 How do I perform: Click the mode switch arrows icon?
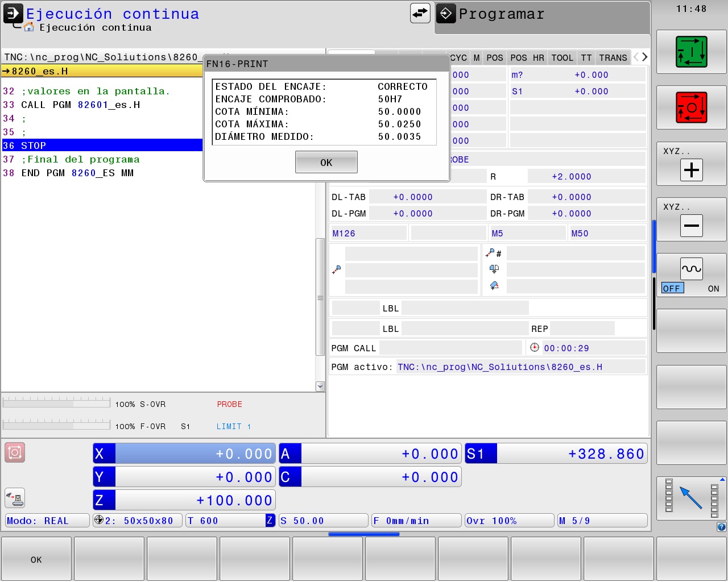click(420, 13)
